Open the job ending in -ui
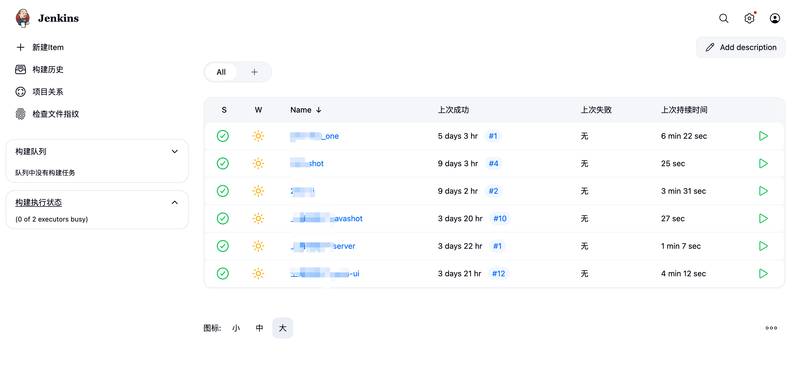The image size is (800, 368). 324,274
